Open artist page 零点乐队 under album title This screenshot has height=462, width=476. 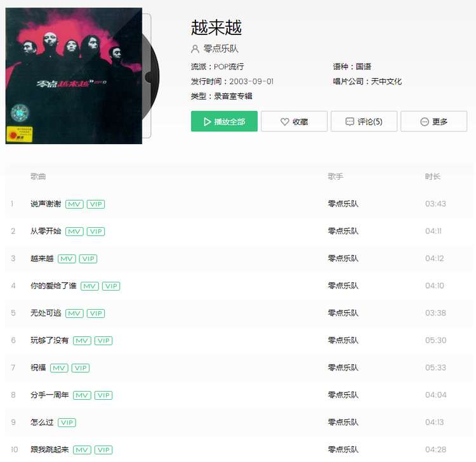point(221,49)
